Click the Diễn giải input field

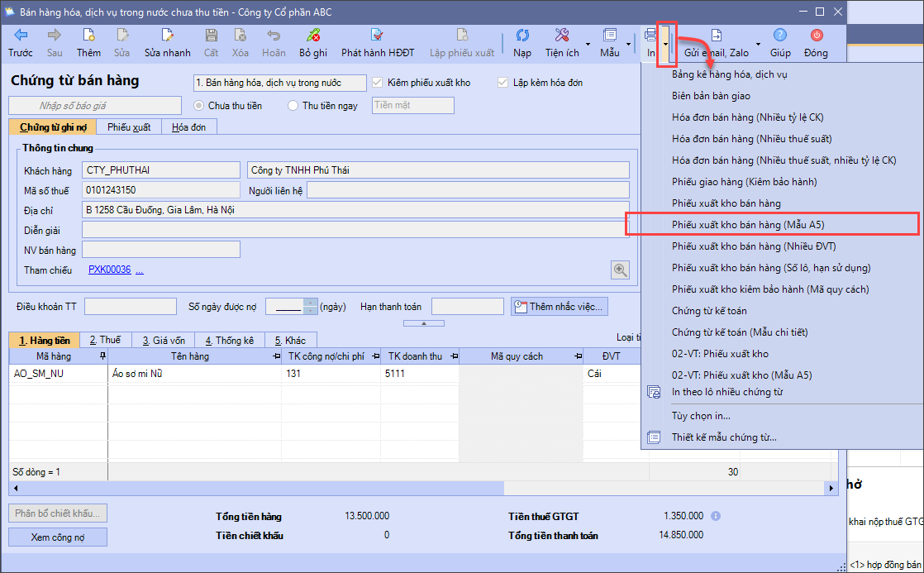tap(355, 231)
